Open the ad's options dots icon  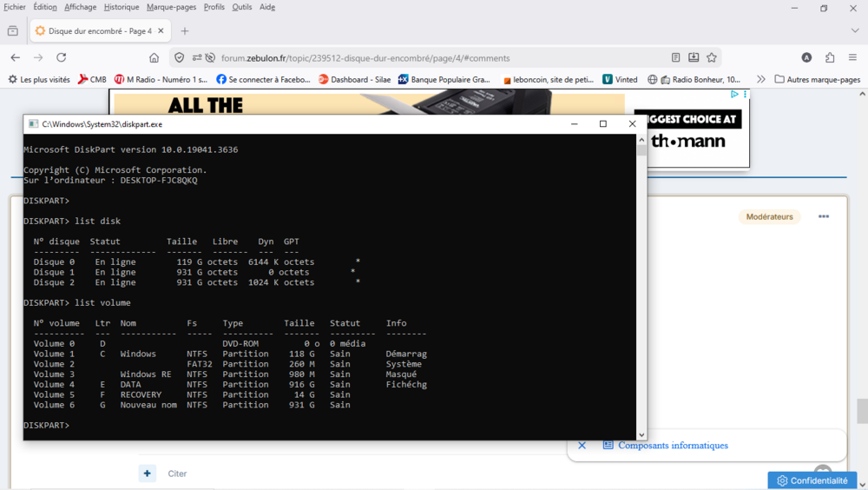point(745,94)
